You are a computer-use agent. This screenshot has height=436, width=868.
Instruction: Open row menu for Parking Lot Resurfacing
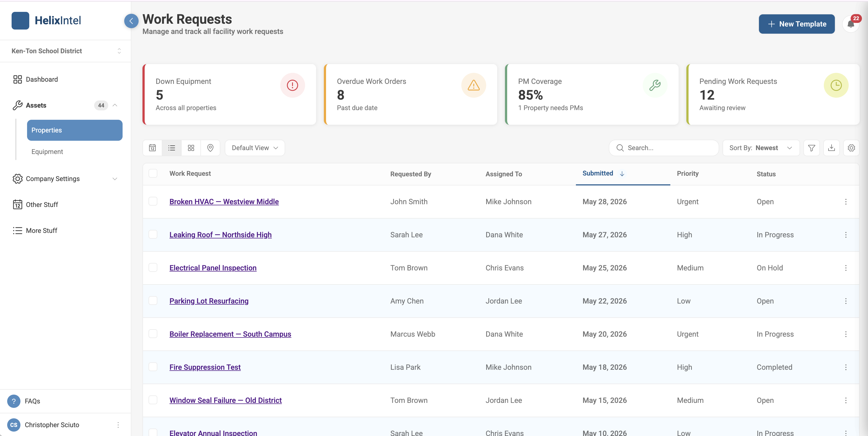846,301
